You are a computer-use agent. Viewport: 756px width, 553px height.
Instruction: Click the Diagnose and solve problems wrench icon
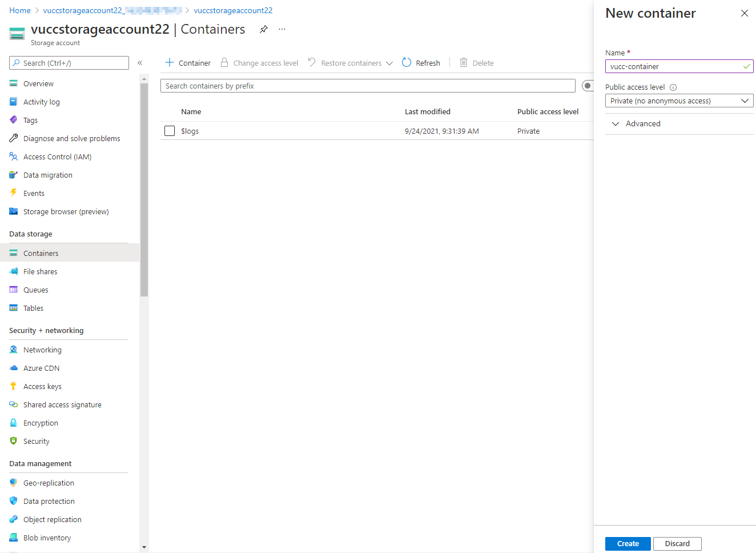tap(13, 138)
